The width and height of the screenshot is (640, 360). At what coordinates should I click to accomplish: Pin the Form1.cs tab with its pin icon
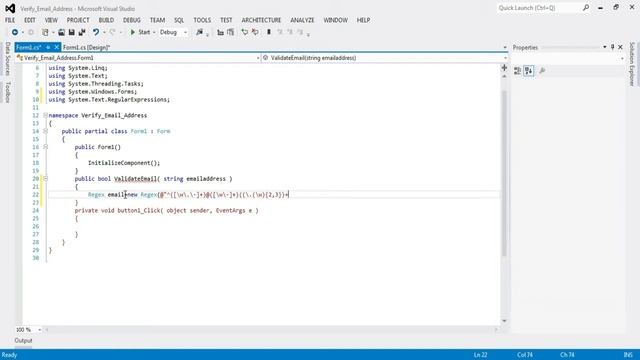point(48,47)
